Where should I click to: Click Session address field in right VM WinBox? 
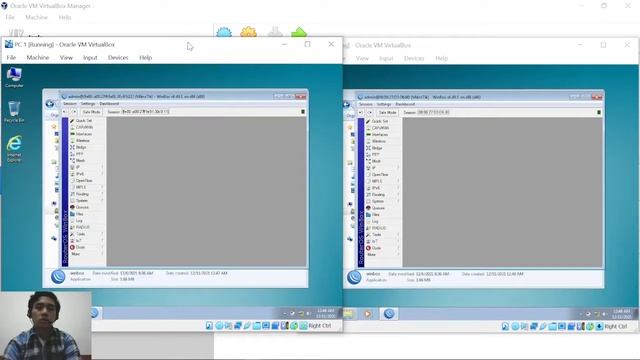(x=433, y=112)
